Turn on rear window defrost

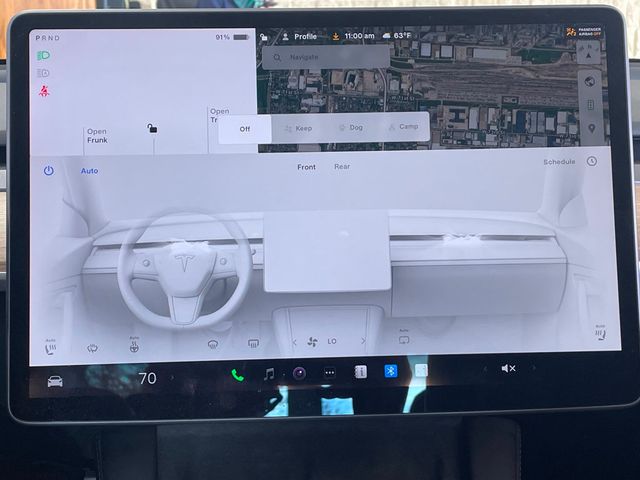click(253, 344)
